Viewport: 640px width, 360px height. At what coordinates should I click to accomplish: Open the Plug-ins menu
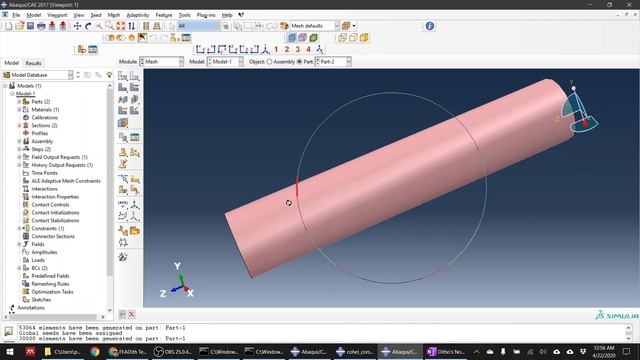[206, 15]
